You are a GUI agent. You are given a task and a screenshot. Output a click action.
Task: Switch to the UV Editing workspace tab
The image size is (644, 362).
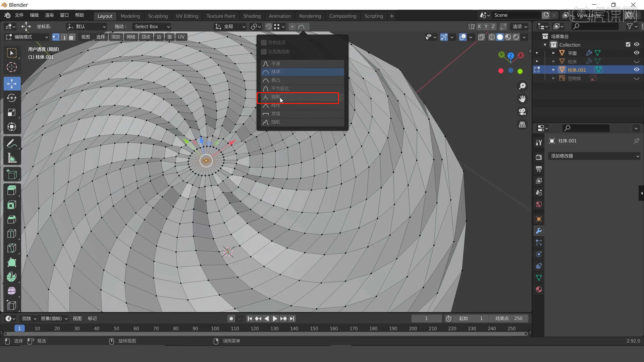(x=187, y=16)
